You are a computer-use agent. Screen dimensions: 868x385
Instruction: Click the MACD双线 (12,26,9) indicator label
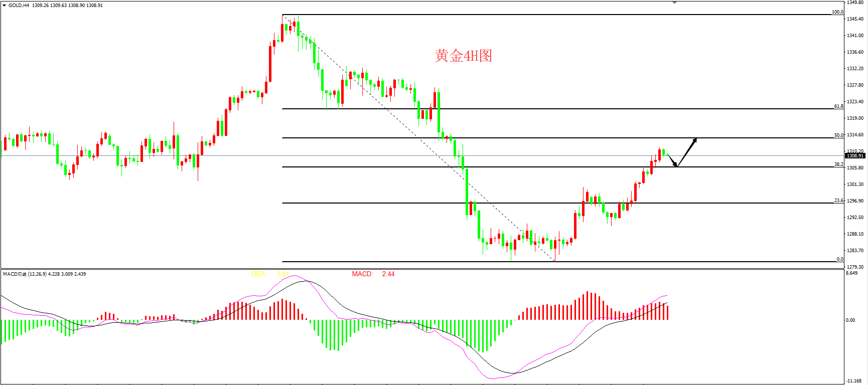point(25,274)
